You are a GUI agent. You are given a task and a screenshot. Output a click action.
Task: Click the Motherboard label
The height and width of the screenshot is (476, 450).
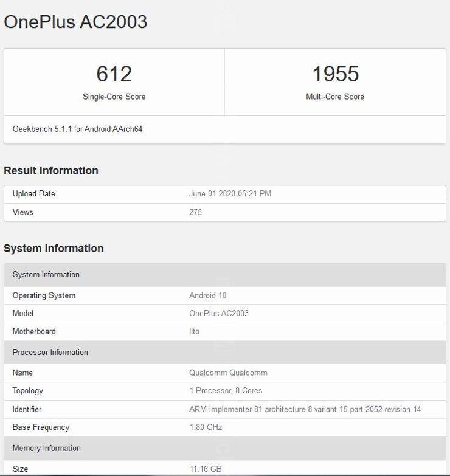34,331
